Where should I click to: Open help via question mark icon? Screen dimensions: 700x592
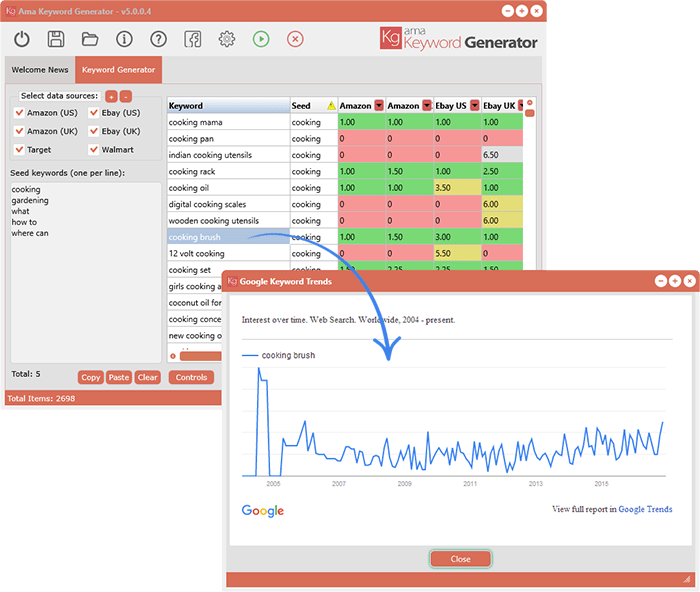(x=158, y=39)
